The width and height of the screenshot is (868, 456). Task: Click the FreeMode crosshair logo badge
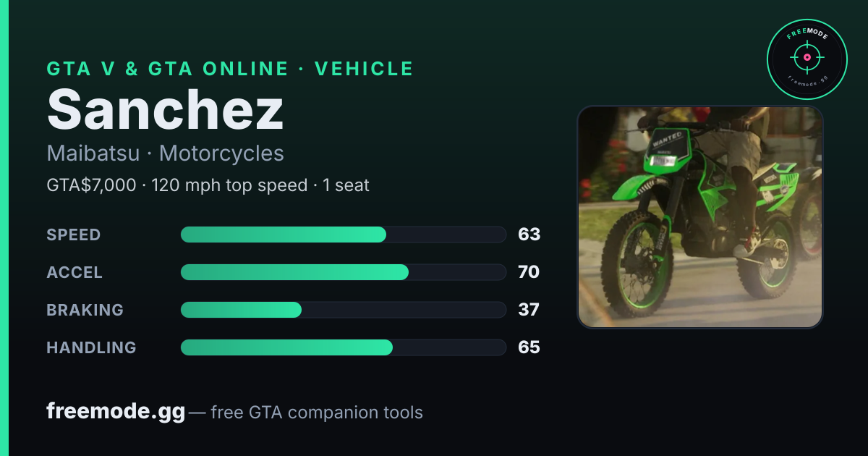tap(807, 59)
